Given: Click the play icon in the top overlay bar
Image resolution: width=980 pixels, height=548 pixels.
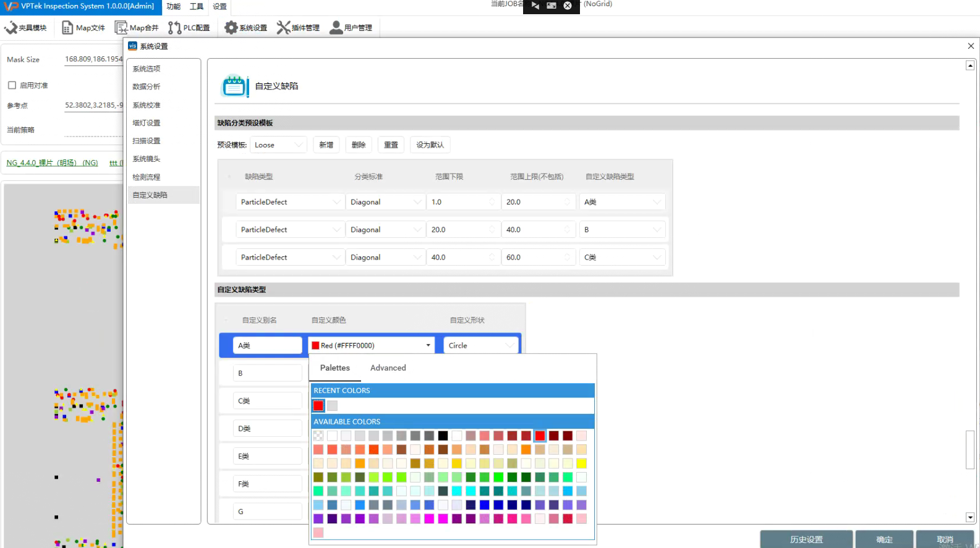Looking at the screenshot, I should [535, 6].
